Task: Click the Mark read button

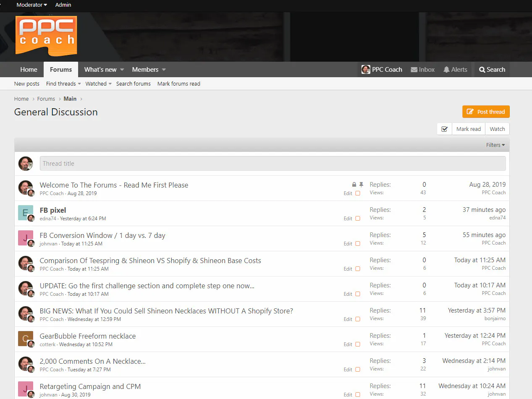Action: pyautogui.click(x=469, y=129)
